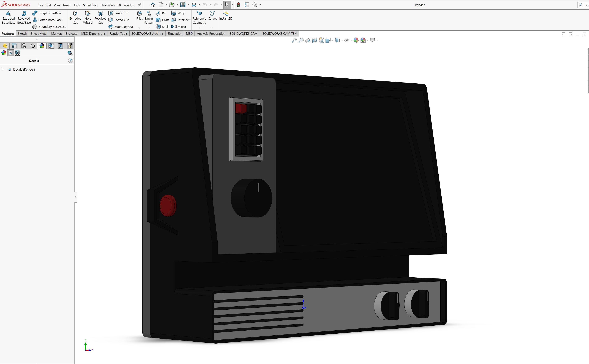Open View Scenes, Lights, and Cameras
Screen dimensions: 589x364
click(18, 53)
